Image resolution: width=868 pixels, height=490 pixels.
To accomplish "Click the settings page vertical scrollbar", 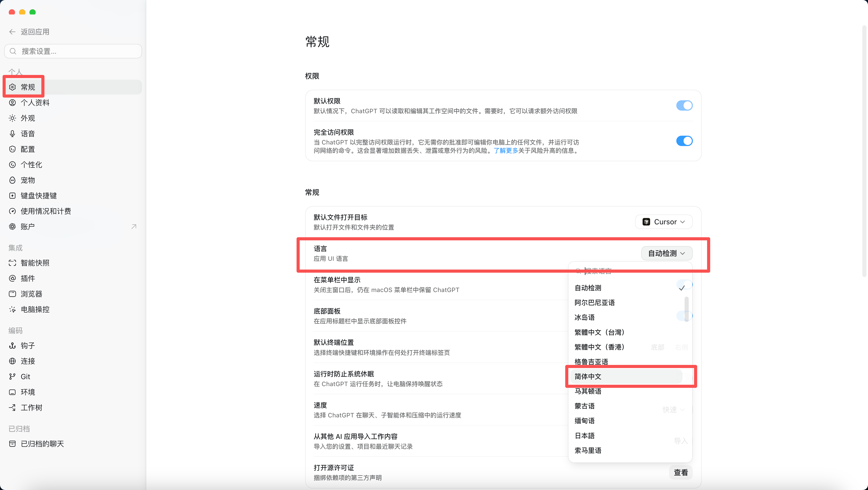I will pyautogui.click(x=864, y=151).
